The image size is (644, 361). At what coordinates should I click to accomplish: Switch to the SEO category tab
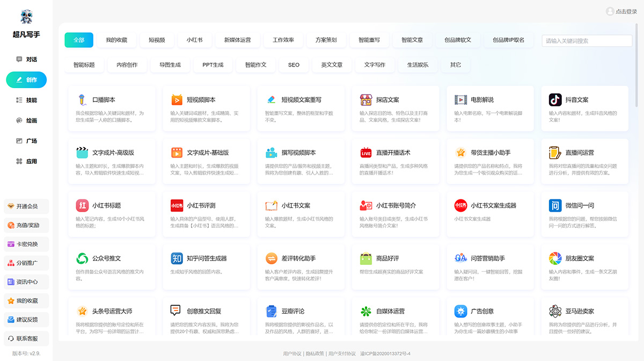tap(293, 64)
